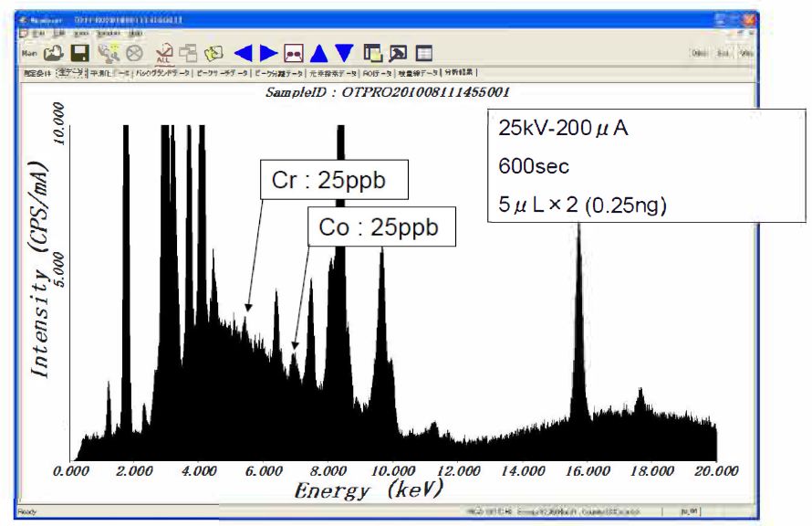Click the blue left arrow icon

[243, 53]
